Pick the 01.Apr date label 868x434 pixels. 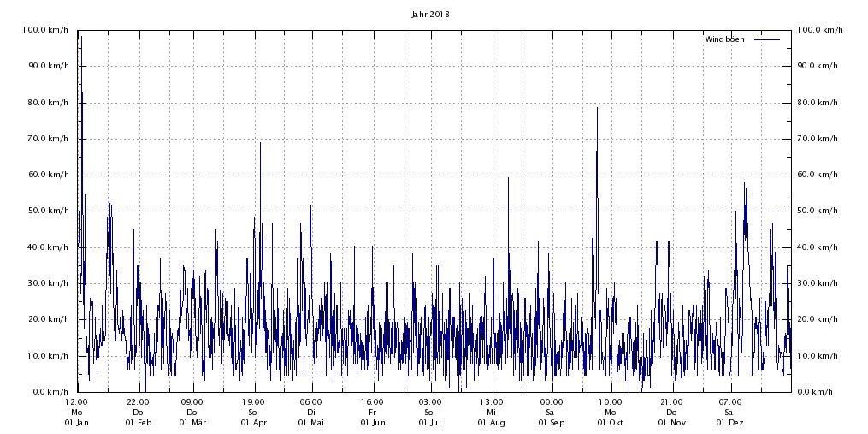253,423
